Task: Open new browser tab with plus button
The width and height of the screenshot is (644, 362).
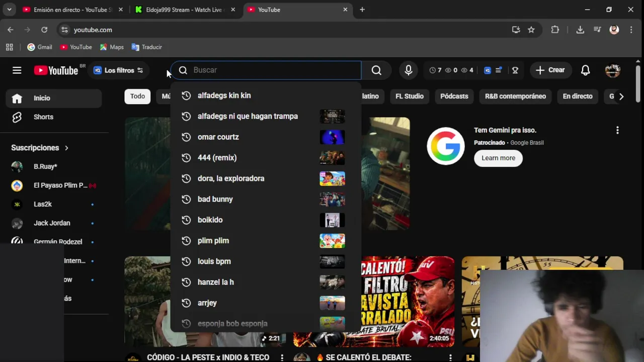Action: [x=362, y=10]
